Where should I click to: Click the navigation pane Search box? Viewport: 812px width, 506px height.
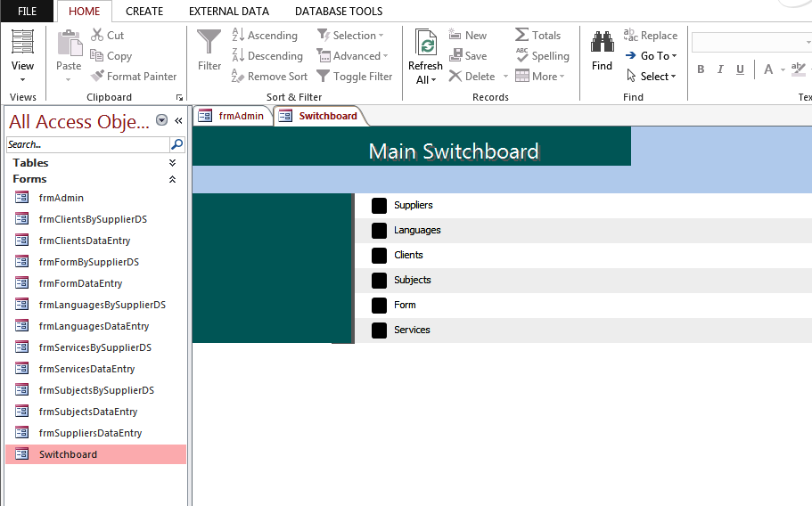[x=88, y=144]
